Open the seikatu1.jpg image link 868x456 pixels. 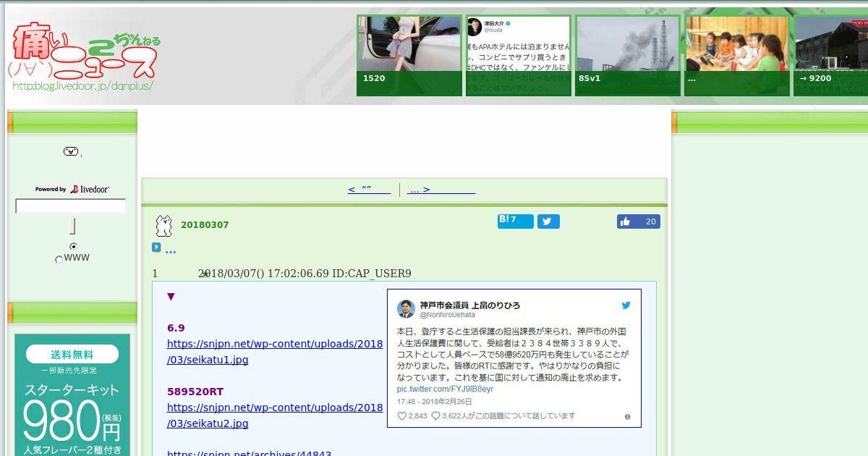[275, 352]
